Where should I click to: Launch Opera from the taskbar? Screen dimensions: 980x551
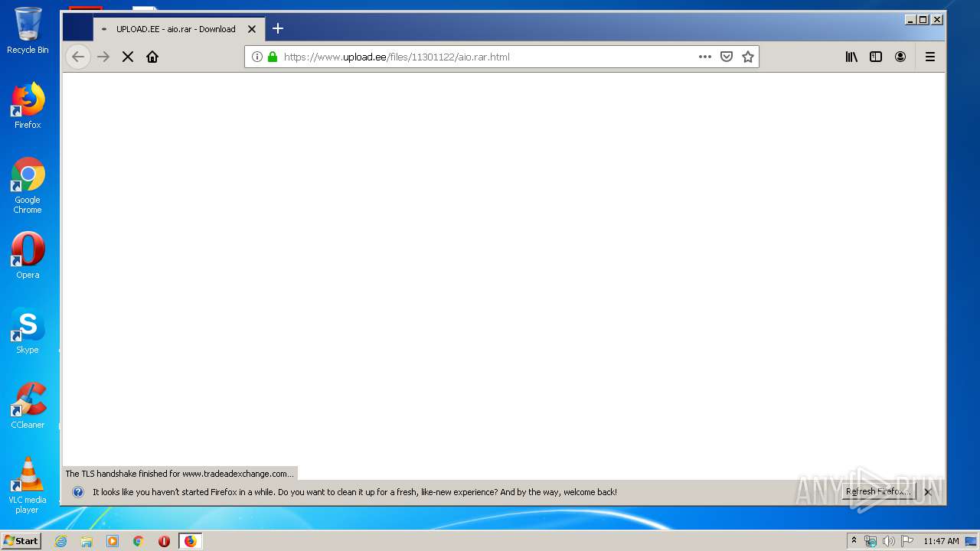click(164, 541)
